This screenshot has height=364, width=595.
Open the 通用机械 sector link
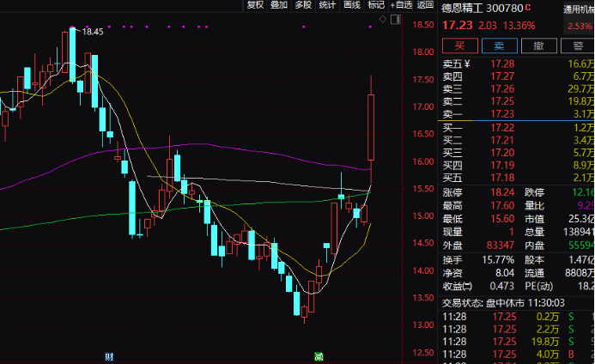click(579, 9)
